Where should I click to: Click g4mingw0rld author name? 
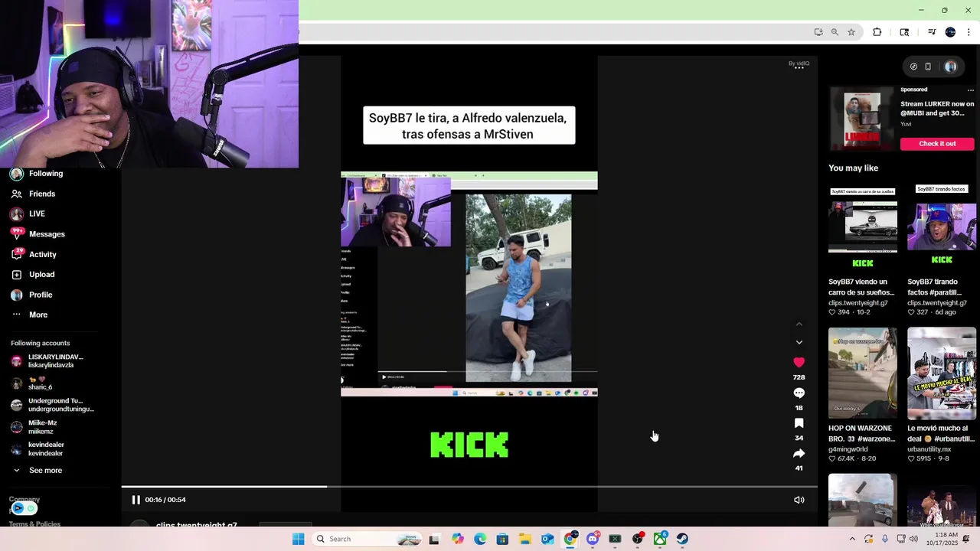[x=848, y=449]
